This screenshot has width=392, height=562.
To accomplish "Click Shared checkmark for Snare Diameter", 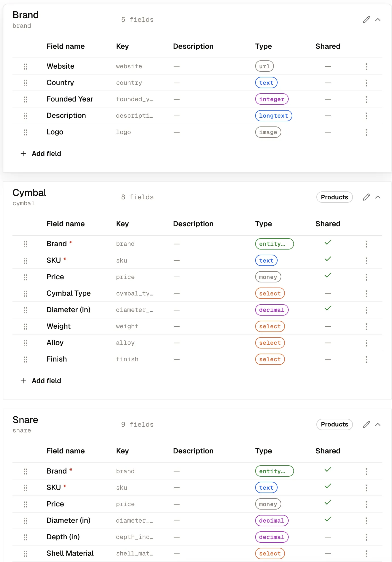I will tap(328, 519).
